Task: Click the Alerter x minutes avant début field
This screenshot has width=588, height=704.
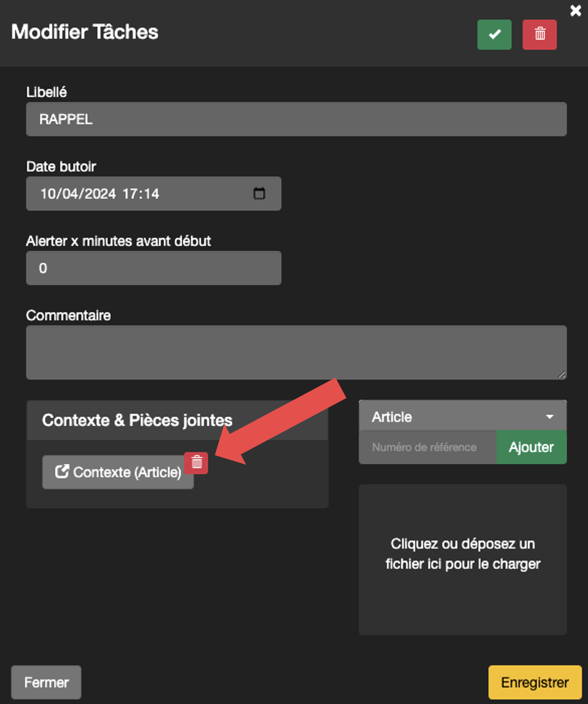Action: click(154, 268)
